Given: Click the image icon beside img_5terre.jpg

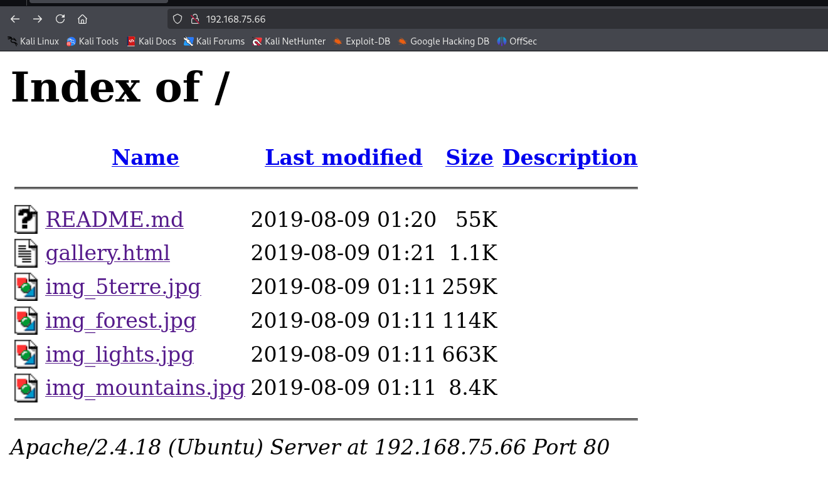Looking at the screenshot, I should pos(26,287).
